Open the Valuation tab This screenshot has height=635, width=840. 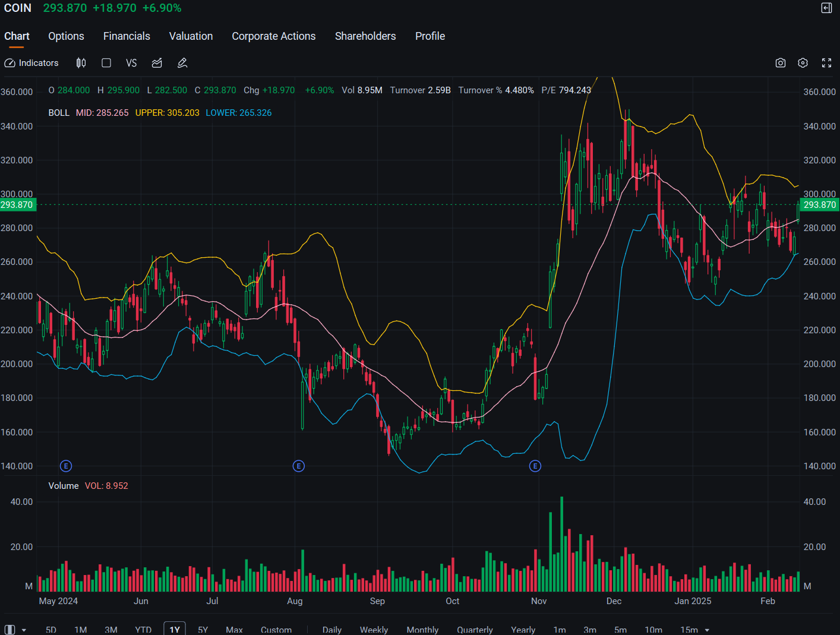(x=191, y=36)
